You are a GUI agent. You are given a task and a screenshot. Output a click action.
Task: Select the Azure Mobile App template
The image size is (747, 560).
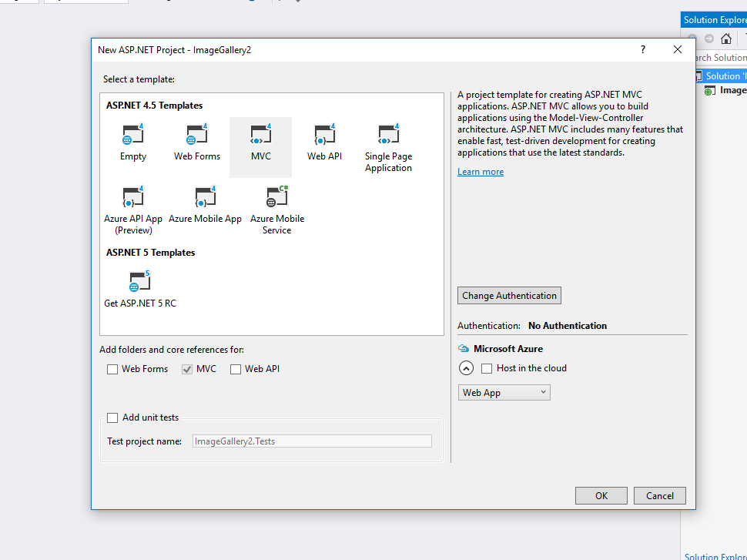[206, 205]
